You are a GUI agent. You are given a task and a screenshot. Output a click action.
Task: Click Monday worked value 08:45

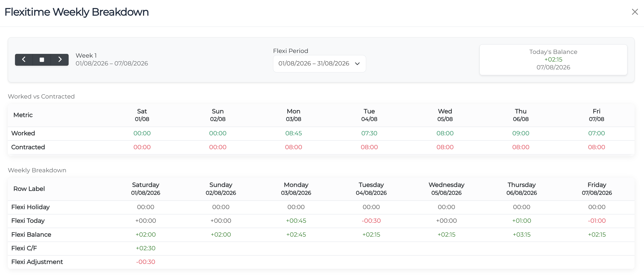tap(294, 133)
